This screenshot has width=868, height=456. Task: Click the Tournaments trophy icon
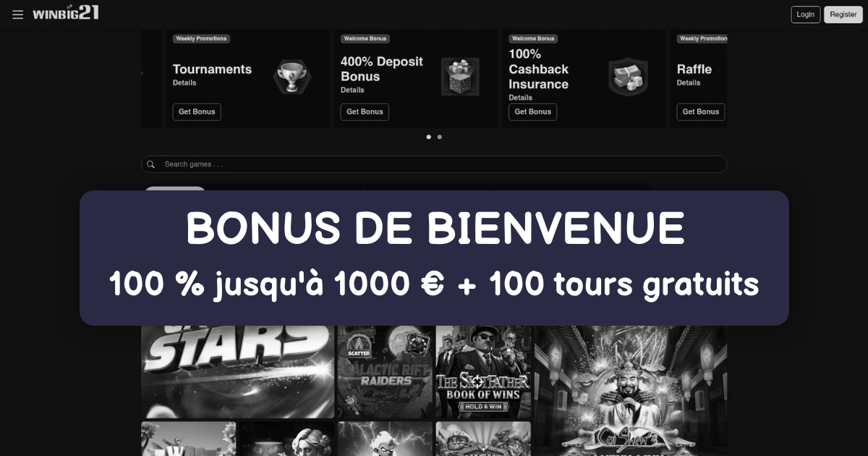coord(290,76)
